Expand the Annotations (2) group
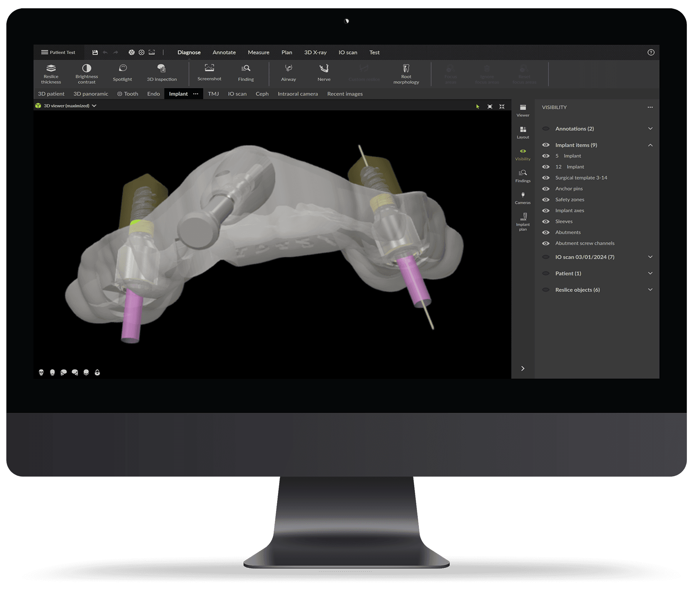The height and width of the screenshot is (616, 693). coord(650,129)
